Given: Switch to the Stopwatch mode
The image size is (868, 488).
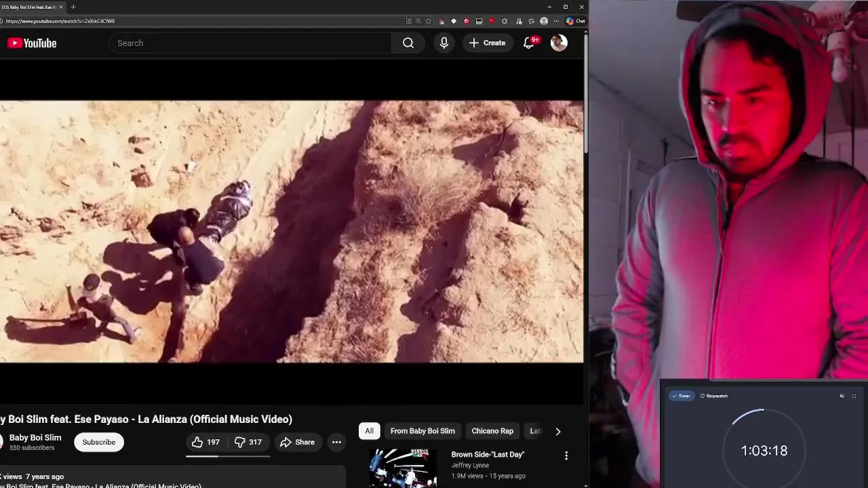Looking at the screenshot, I should click(x=714, y=396).
